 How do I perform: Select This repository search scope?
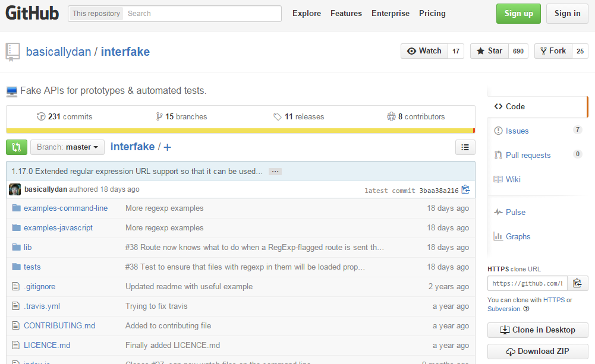coord(96,14)
